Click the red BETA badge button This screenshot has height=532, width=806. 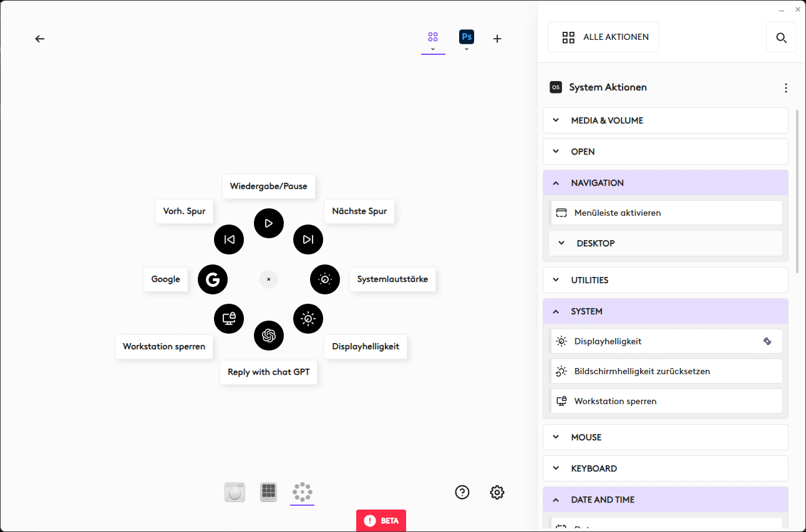point(381,521)
